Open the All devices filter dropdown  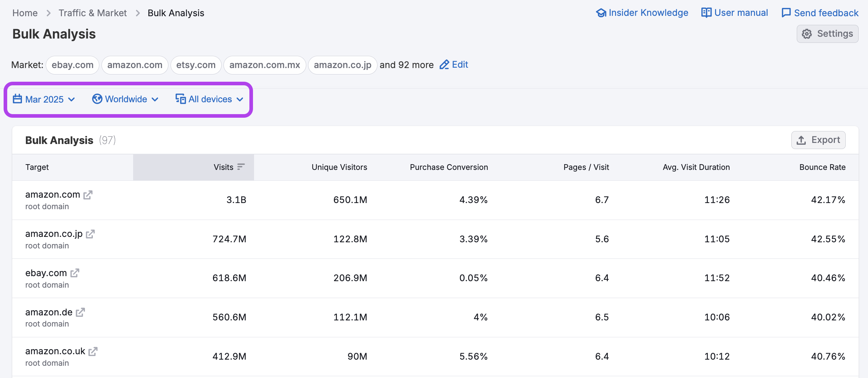(209, 99)
